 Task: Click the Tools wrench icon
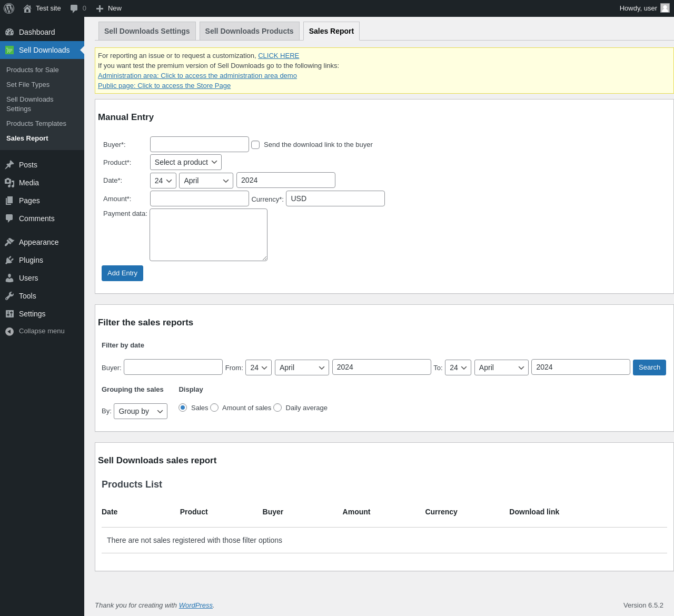[x=9, y=296]
